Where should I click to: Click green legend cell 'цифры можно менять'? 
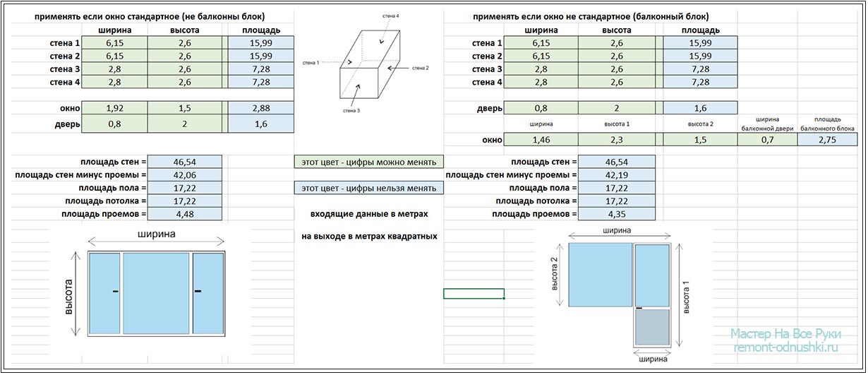point(369,162)
